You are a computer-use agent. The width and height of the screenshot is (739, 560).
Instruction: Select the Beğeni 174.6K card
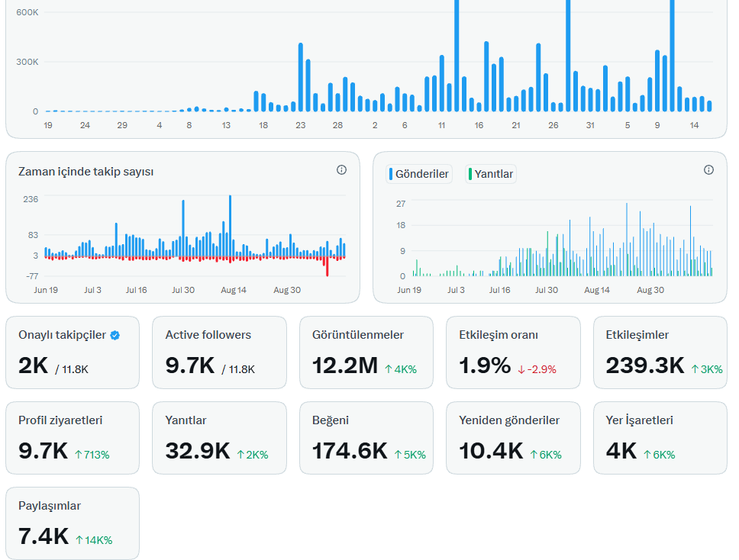(x=366, y=438)
